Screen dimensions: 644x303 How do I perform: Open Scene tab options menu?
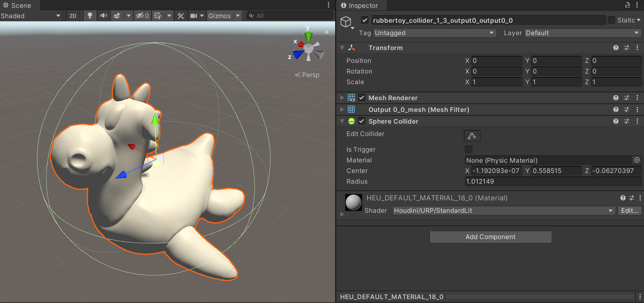[x=328, y=5]
